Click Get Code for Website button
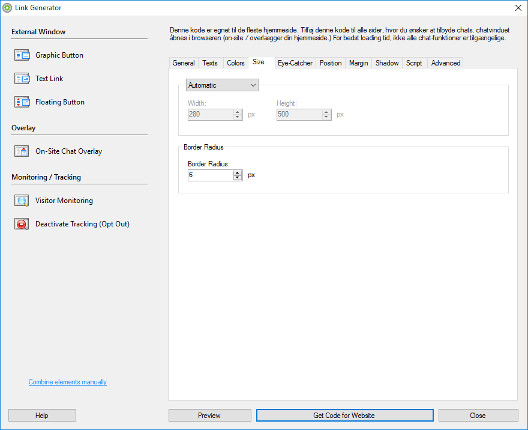Screen dimensions: 528x430 (344, 415)
